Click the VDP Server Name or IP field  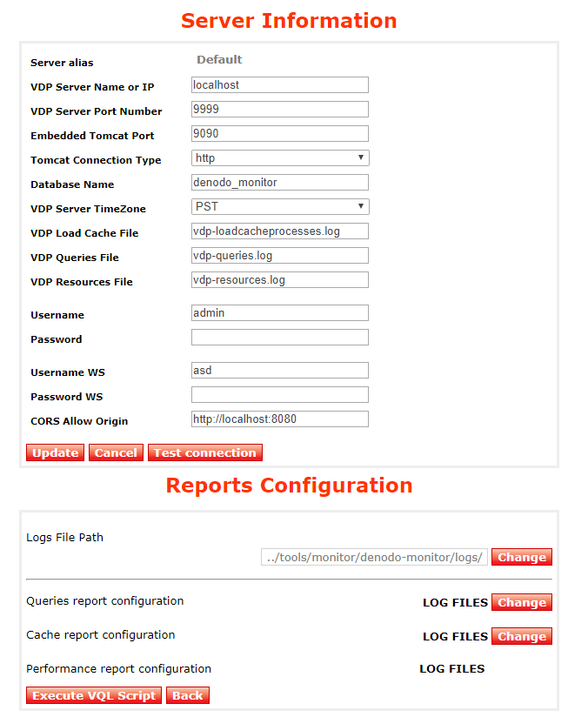point(280,85)
